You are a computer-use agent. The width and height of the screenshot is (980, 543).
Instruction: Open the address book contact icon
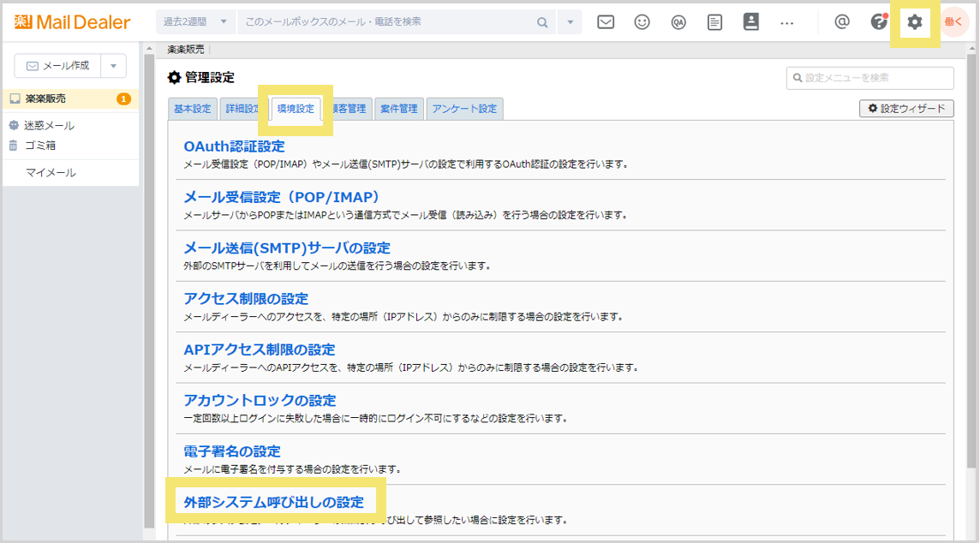(x=751, y=21)
